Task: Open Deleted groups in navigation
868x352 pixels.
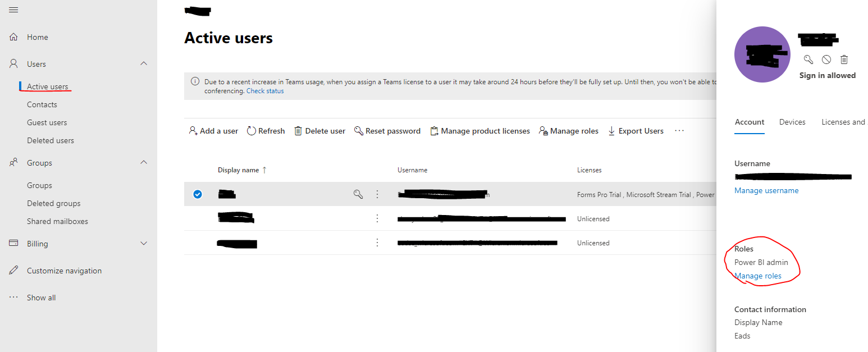Action: [54, 203]
